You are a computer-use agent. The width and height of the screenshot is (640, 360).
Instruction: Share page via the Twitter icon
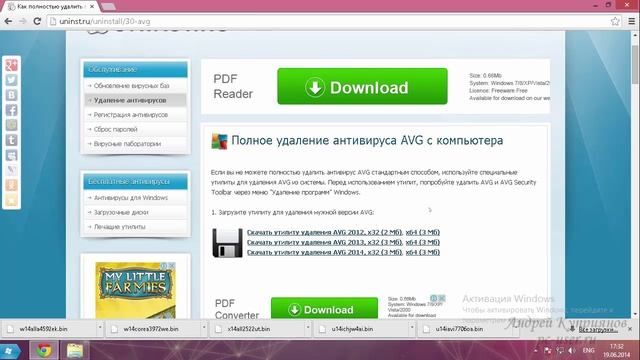tap(11, 80)
